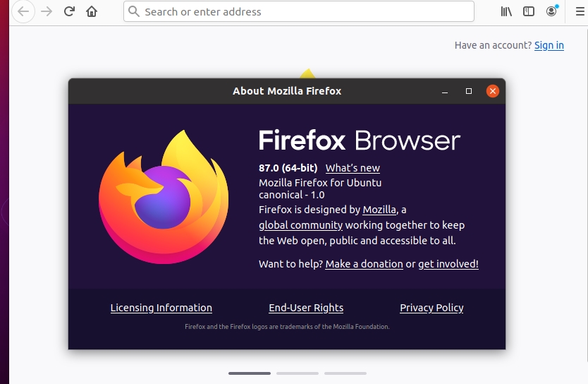Go back using the back arrow
588x384 pixels.
[x=23, y=11]
